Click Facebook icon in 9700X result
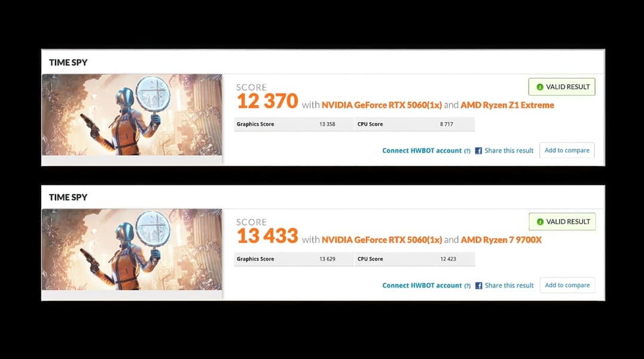The width and height of the screenshot is (644, 359). coord(478,285)
